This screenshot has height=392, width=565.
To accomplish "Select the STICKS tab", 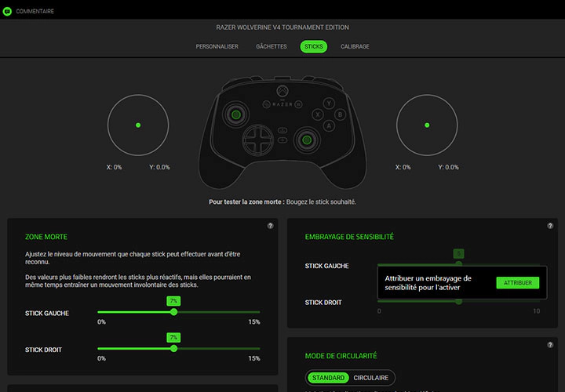I will [314, 46].
